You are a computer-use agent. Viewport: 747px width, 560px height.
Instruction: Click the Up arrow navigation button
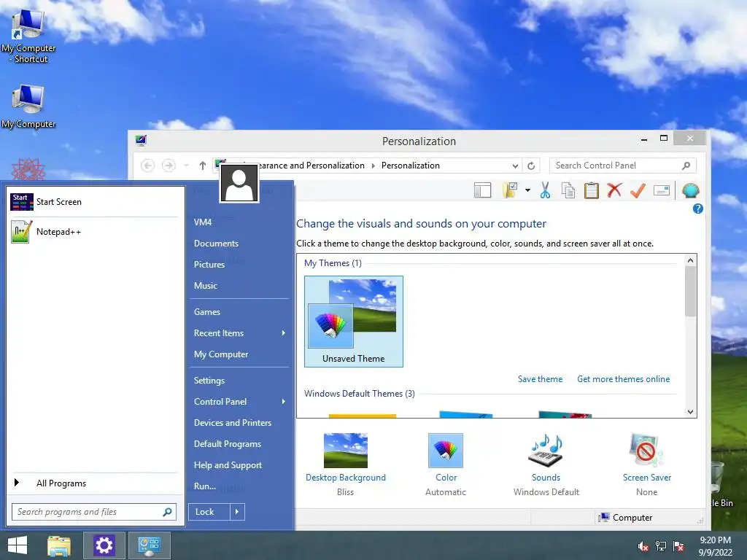pyautogui.click(x=203, y=166)
